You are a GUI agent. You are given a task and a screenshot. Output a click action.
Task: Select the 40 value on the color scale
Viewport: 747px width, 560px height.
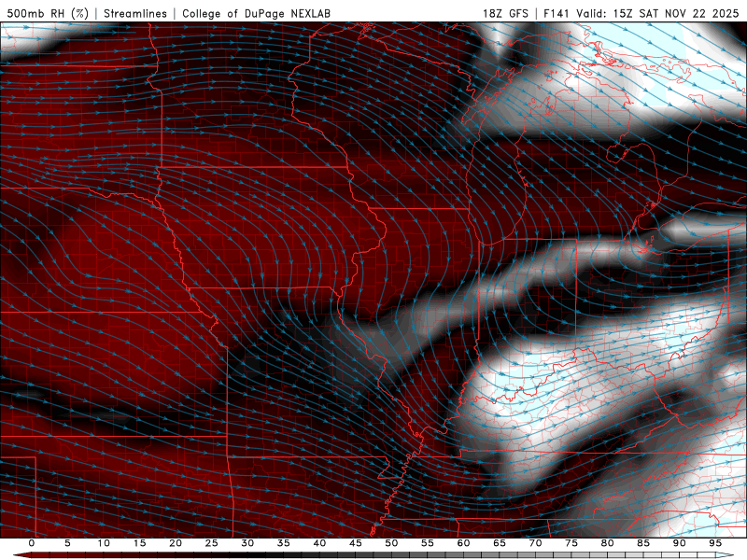coord(319,543)
